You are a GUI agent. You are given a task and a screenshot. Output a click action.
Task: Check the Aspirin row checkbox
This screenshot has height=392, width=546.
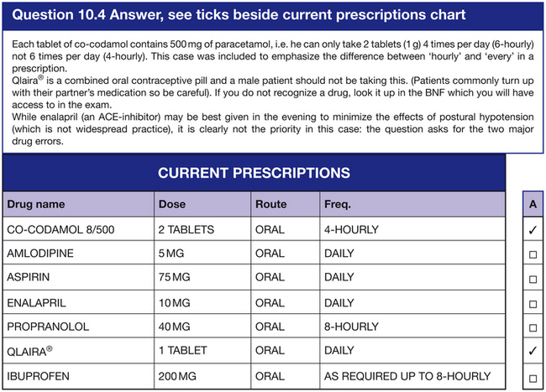pyautogui.click(x=533, y=278)
